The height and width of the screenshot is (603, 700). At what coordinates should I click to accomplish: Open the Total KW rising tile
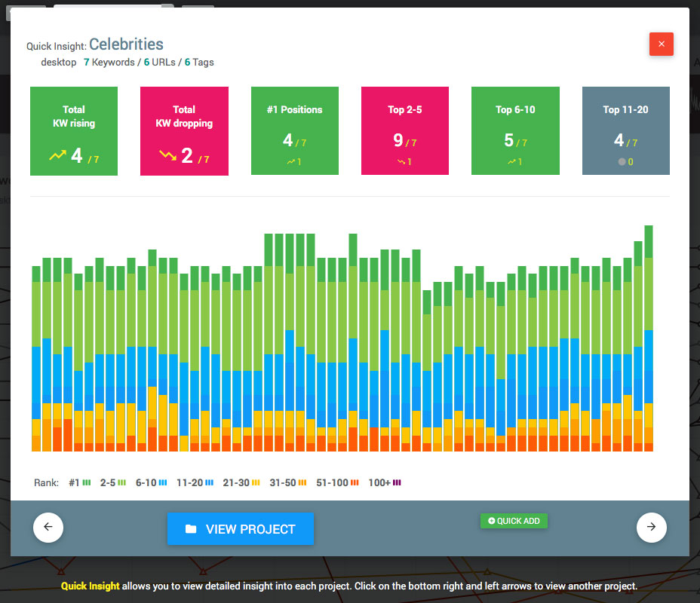tap(74, 131)
